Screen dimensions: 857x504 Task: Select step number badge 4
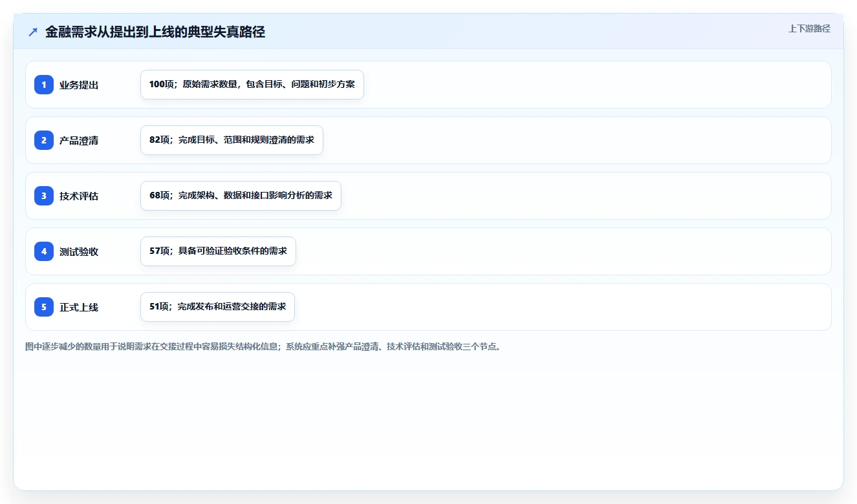point(44,251)
